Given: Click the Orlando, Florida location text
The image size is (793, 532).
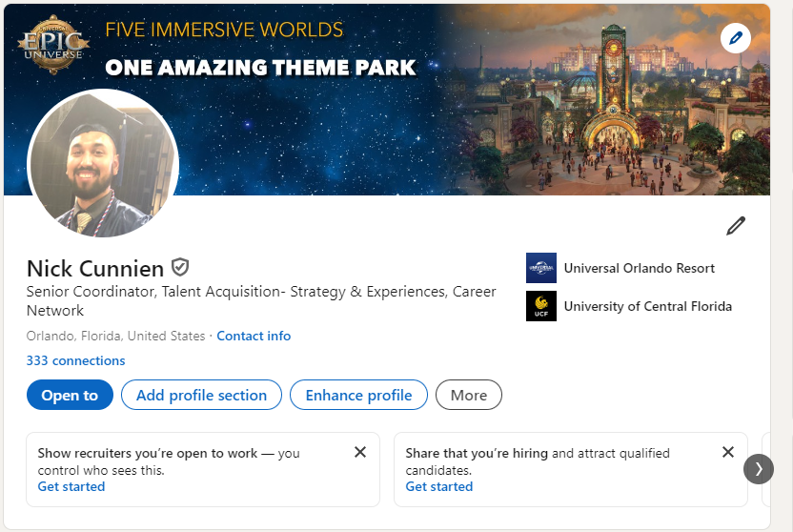Looking at the screenshot, I should [x=116, y=336].
